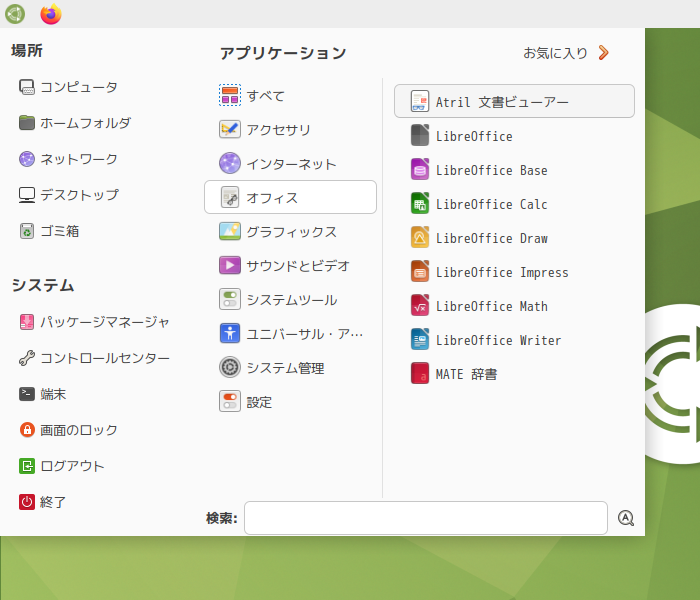The image size is (700, 600).
Task: Select Preferences (設定) category
Action: point(290,401)
